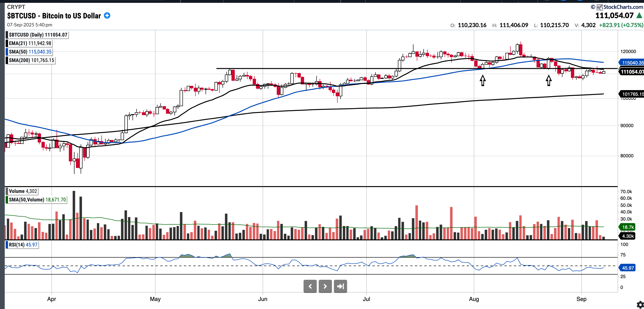Click the StockCharts.com text link
This screenshot has height=309, width=644.
(x=623, y=7)
